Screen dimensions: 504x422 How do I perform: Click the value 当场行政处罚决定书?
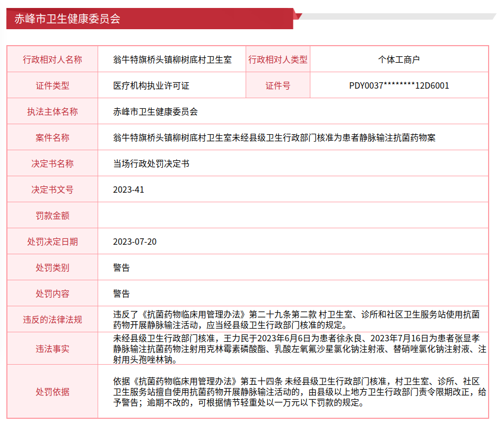pos(151,163)
